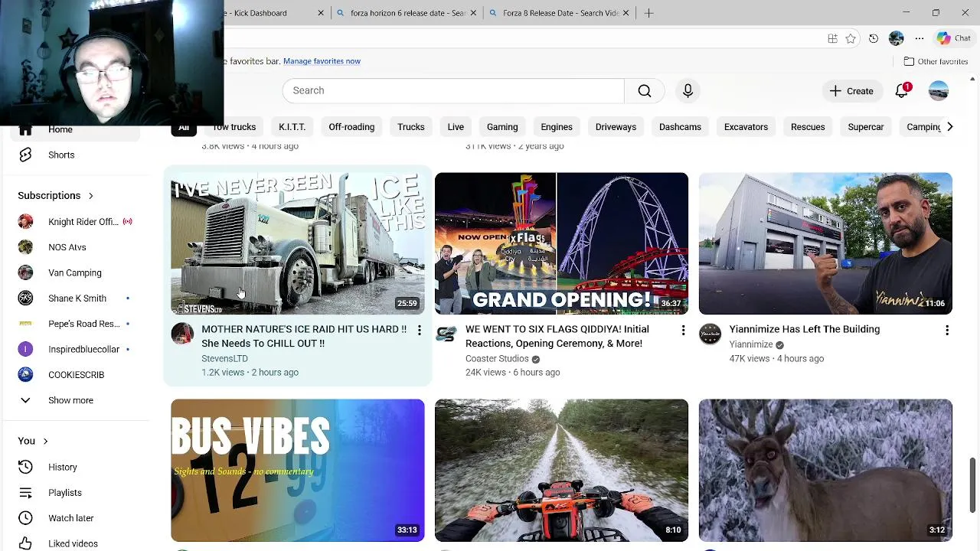
Task: Open COOKIESCRIB channel subscription
Action: coord(75,375)
